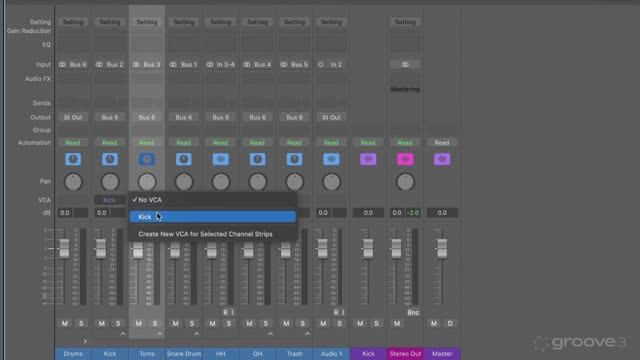640x360 pixels.
Task: Click the OH channel strip icon
Action: pyautogui.click(x=258, y=159)
